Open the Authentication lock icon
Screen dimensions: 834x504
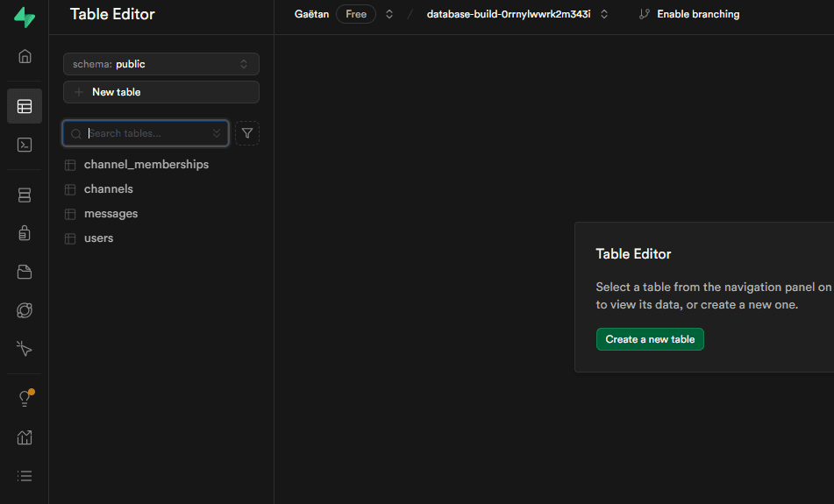pos(25,233)
